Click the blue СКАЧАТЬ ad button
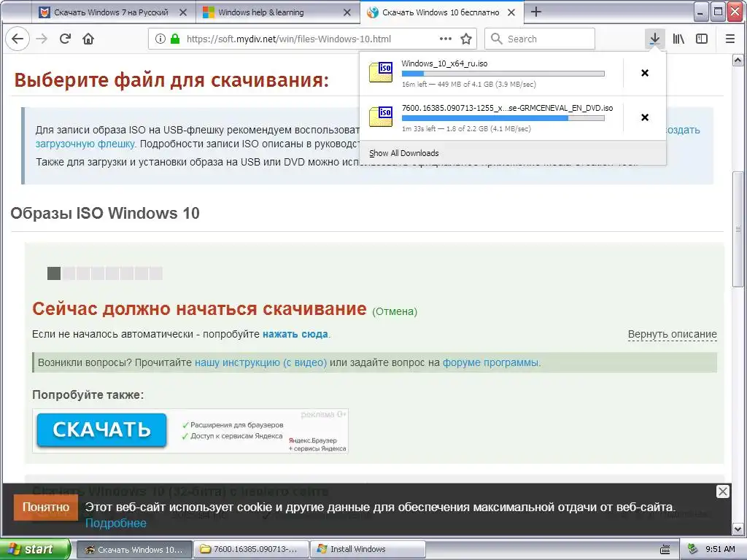This screenshot has height=560, width=747. 101,430
